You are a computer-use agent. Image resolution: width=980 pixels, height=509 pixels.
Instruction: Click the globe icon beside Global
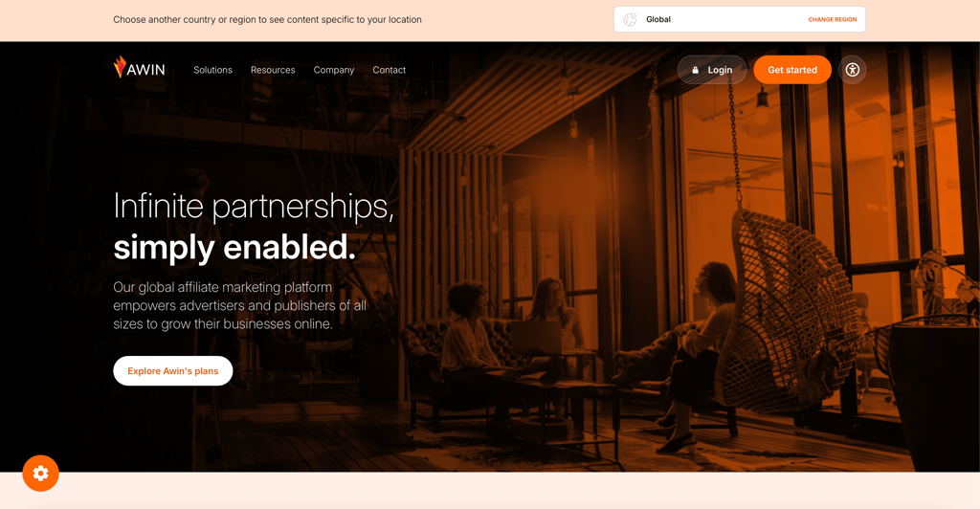click(x=630, y=19)
